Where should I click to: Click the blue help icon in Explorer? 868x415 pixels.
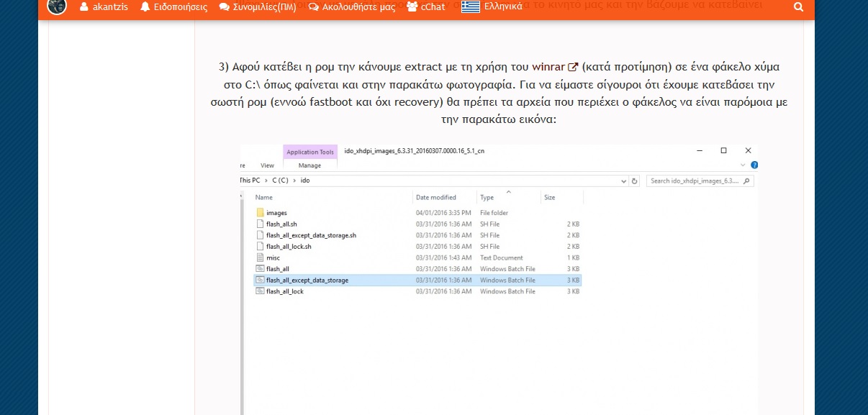[754, 165]
